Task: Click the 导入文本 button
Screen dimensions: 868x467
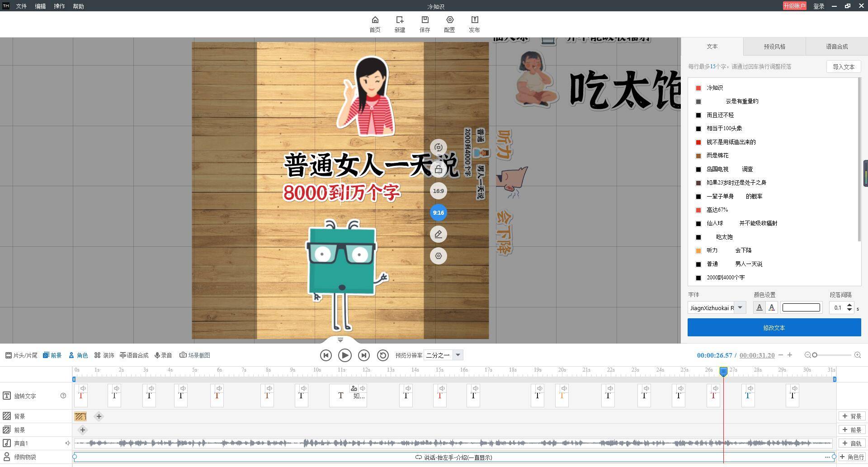Action: 844,66
